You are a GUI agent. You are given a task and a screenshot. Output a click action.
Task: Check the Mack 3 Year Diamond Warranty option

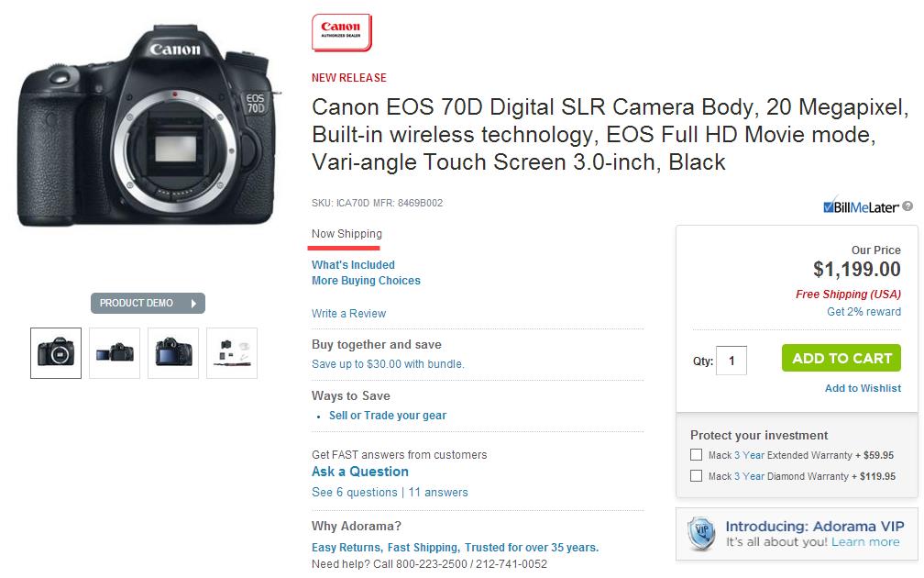695,475
